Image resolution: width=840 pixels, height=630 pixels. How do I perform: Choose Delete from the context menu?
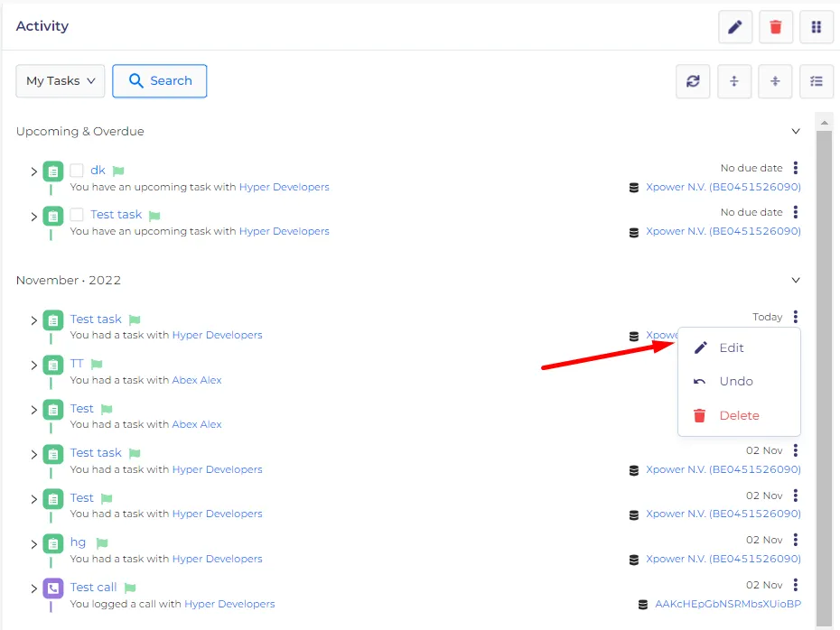[x=739, y=416]
